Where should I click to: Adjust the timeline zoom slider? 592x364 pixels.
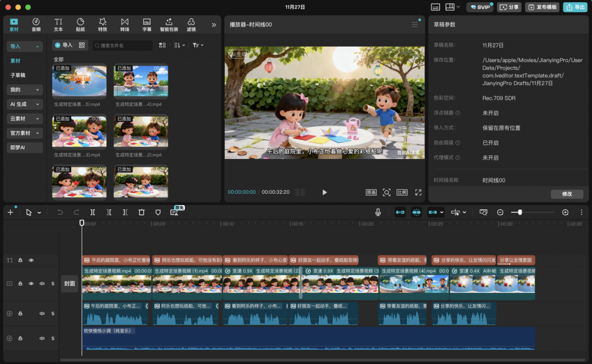click(x=520, y=213)
